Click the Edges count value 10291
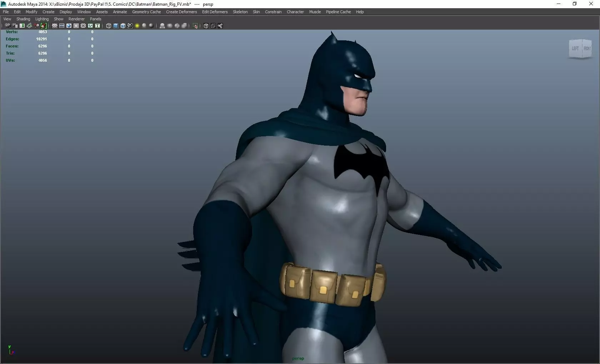Screen dimensions: 600x364 point(41,39)
